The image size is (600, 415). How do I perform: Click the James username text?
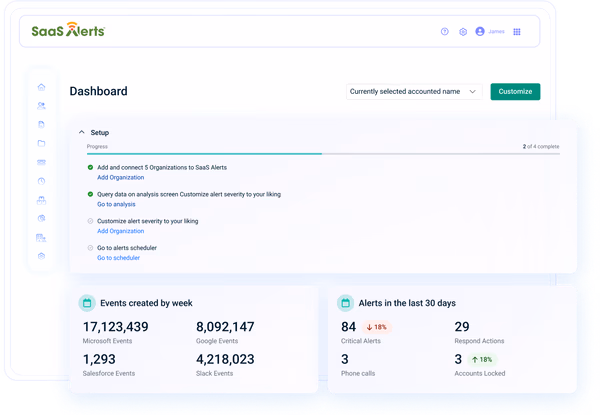tap(496, 31)
